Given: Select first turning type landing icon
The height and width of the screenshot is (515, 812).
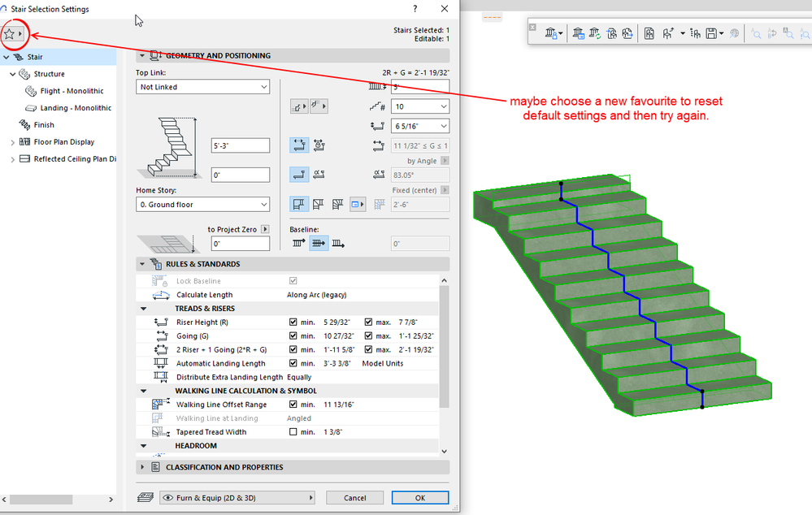Looking at the screenshot, I should click(299, 204).
